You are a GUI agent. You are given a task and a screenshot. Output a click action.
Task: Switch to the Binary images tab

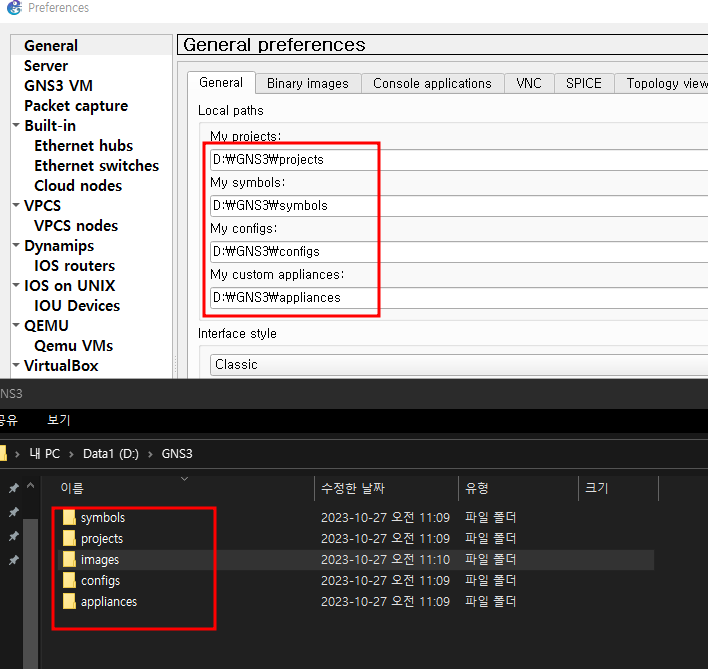pos(308,84)
